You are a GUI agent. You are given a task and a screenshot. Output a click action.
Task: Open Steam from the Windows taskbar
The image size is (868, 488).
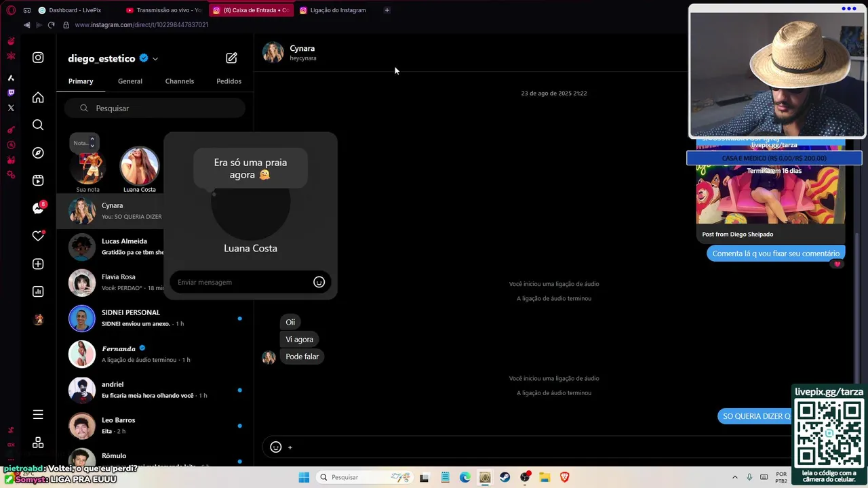[x=505, y=477]
